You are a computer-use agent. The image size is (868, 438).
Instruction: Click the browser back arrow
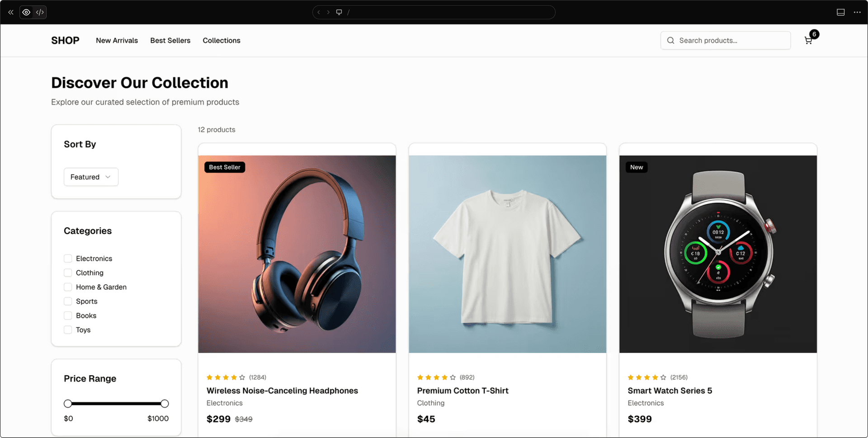(319, 12)
